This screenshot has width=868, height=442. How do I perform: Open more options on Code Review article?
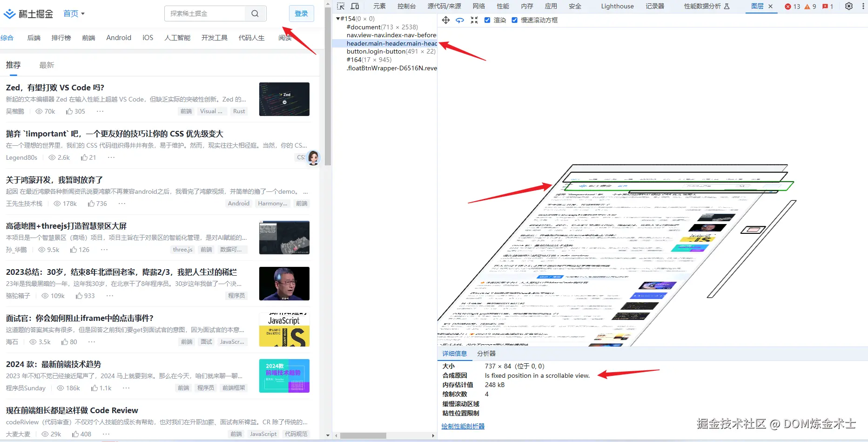pos(106,434)
